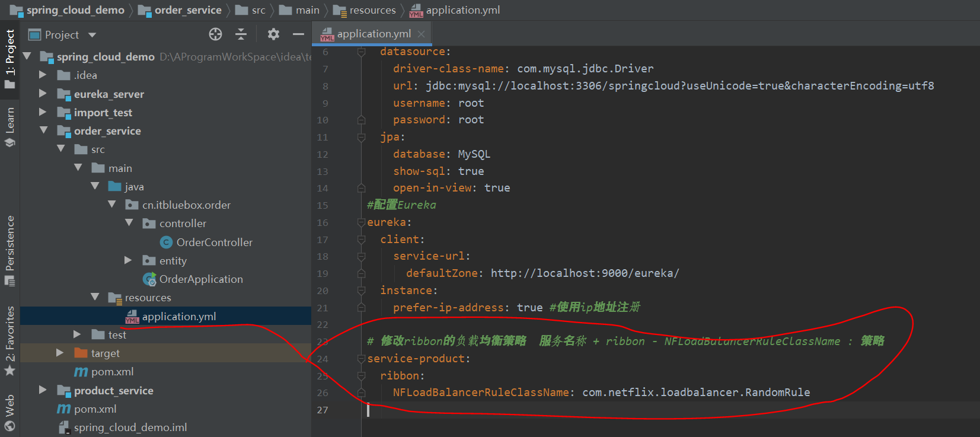Fold the jpa block at line 11
This screenshot has height=437, width=980.
[361, 137]
